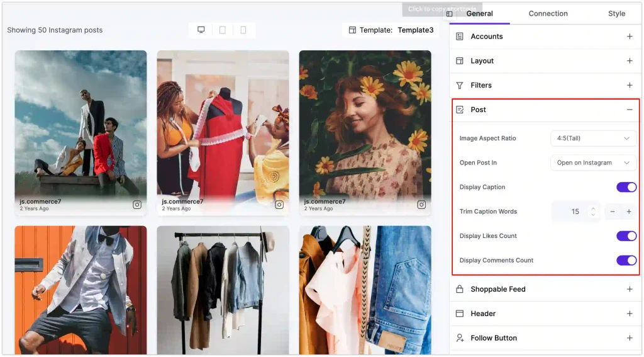Click the 'Showing 50 Instagram posts' text
Screen dimensions: 644x357
tap(55, 30)
